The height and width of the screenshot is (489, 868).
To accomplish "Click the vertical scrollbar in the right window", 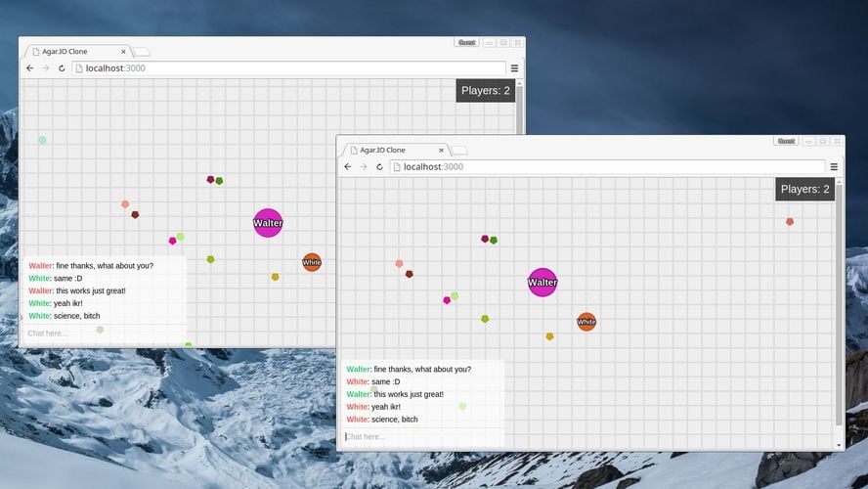I will pyautogui.click(x=840, y=304).
